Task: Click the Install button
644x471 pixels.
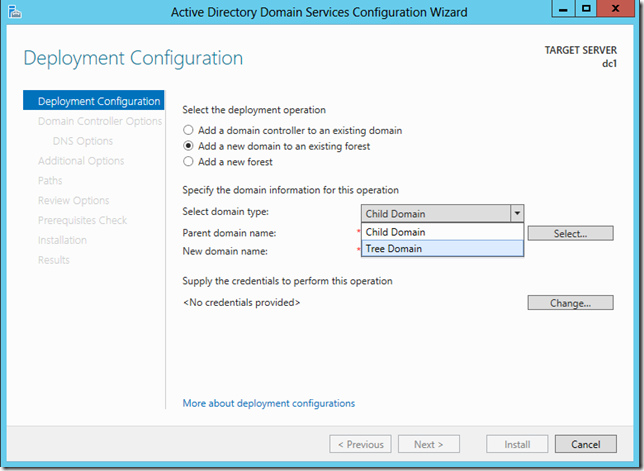Action: click(517, 444)
